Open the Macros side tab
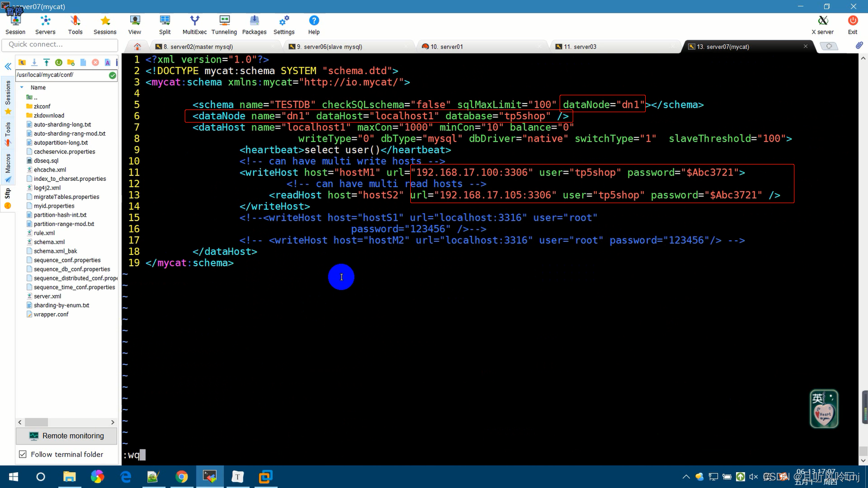868x488 pixels. [x=8, y=168]
